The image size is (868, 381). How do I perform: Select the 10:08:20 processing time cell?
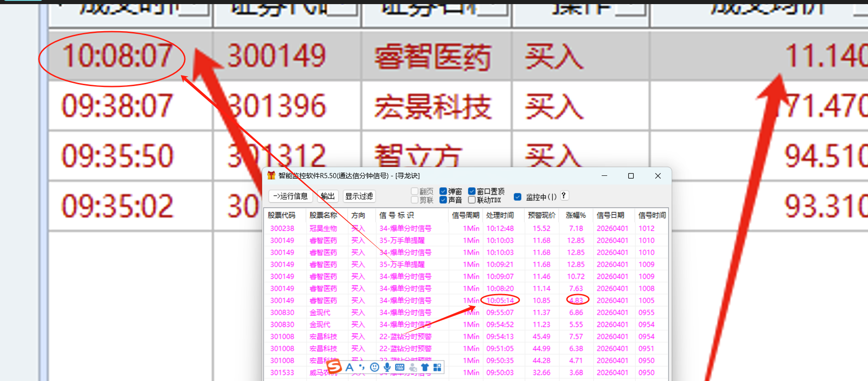coord(500,288)
